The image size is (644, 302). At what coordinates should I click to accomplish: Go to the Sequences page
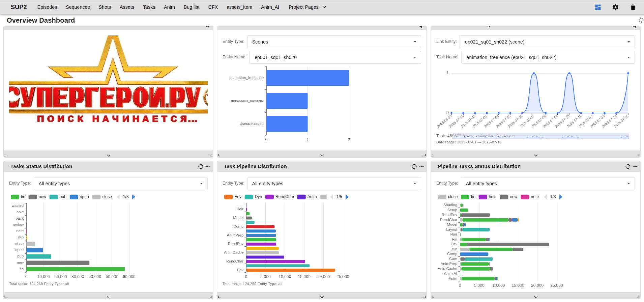pos(78,7)
